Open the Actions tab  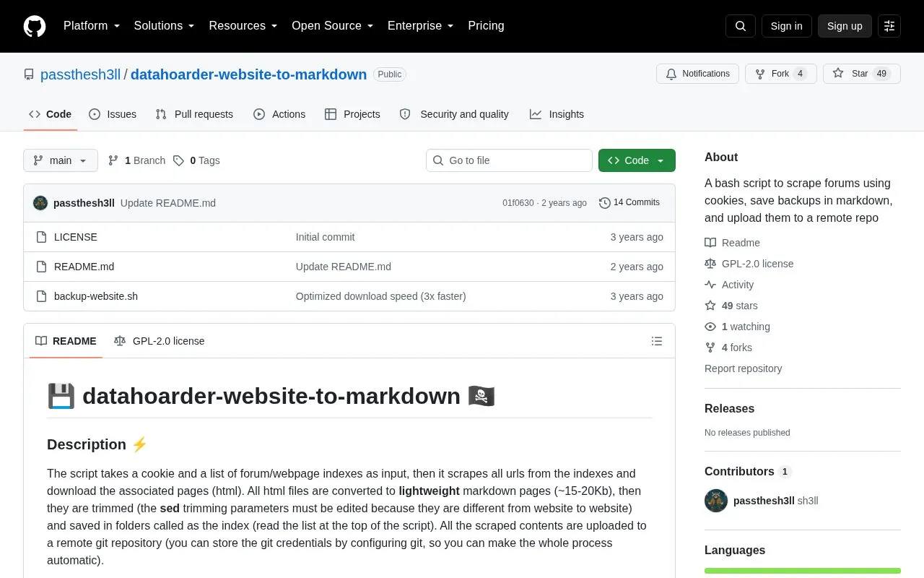[279, 114]
